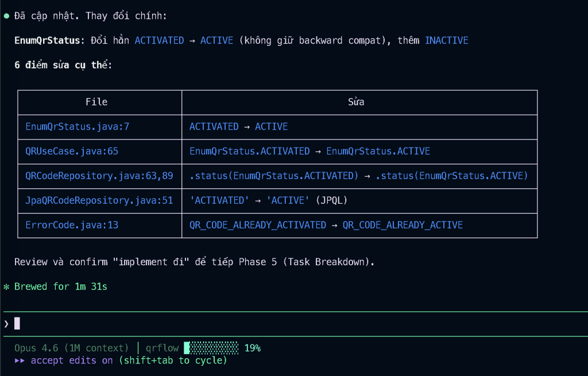Open the EnumQrStatus.java:7 file reference
The height and width of the screenshot is (376, 588).
(x=78, y=126)
